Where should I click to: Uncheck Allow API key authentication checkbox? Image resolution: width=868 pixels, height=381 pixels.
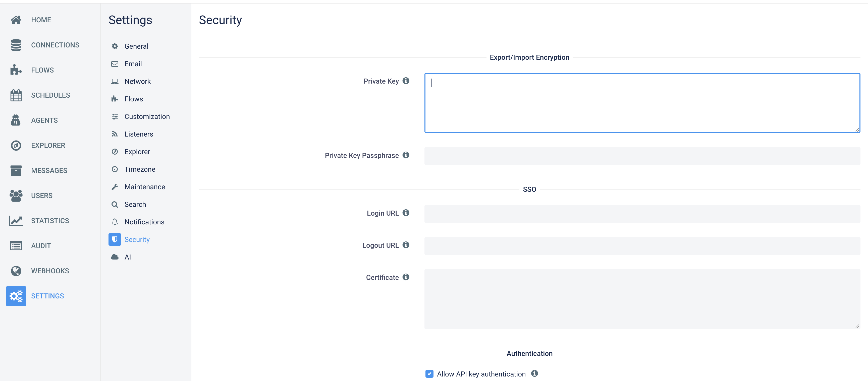(429, 373)
